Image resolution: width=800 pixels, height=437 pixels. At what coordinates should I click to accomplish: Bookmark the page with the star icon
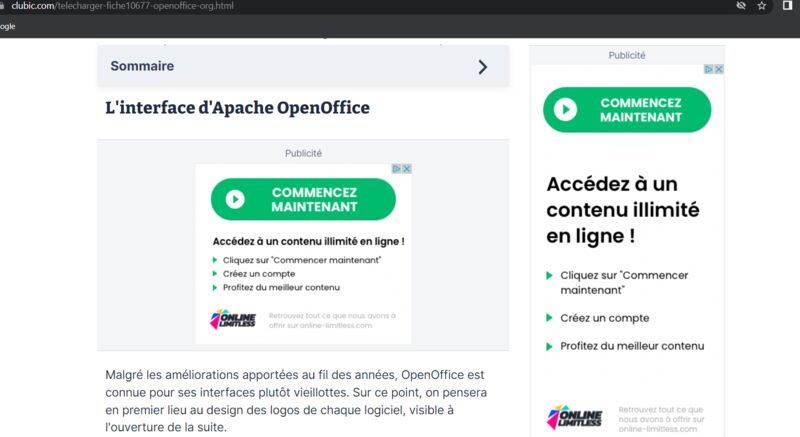(762, 6)
